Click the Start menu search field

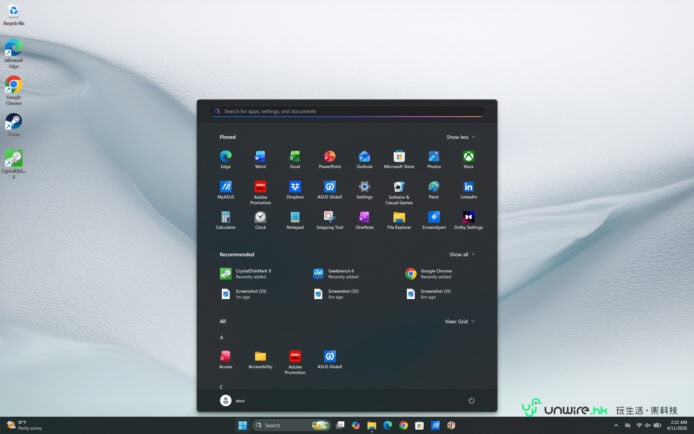347,111
